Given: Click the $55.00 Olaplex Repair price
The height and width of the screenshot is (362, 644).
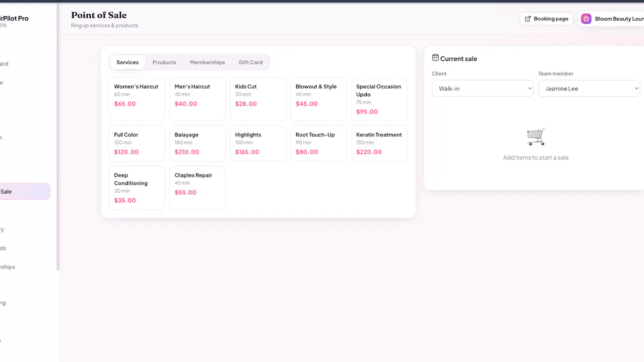Looking at the screenshot, I should pyautogui.click(x=185, y=193).
